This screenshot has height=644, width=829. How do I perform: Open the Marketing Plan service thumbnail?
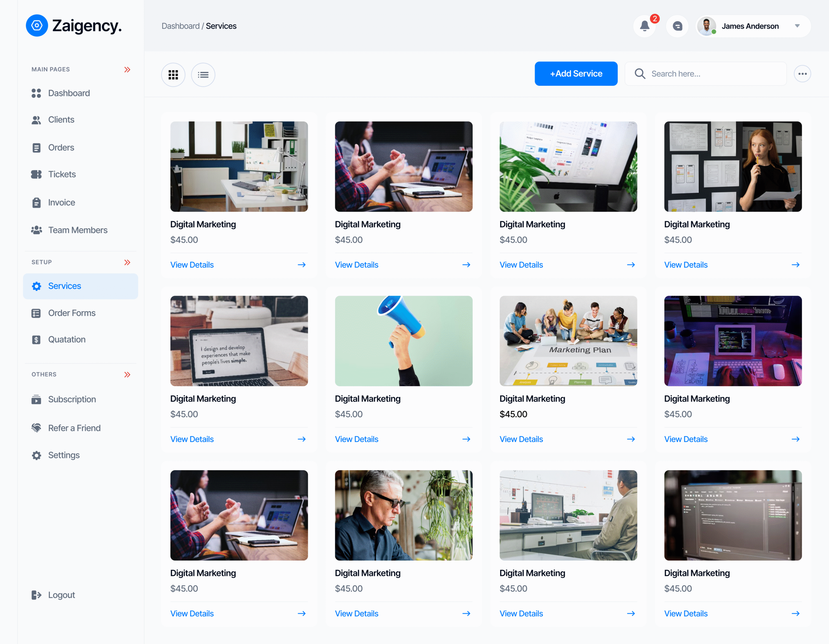pyautogui.click(x=568, y=341)
